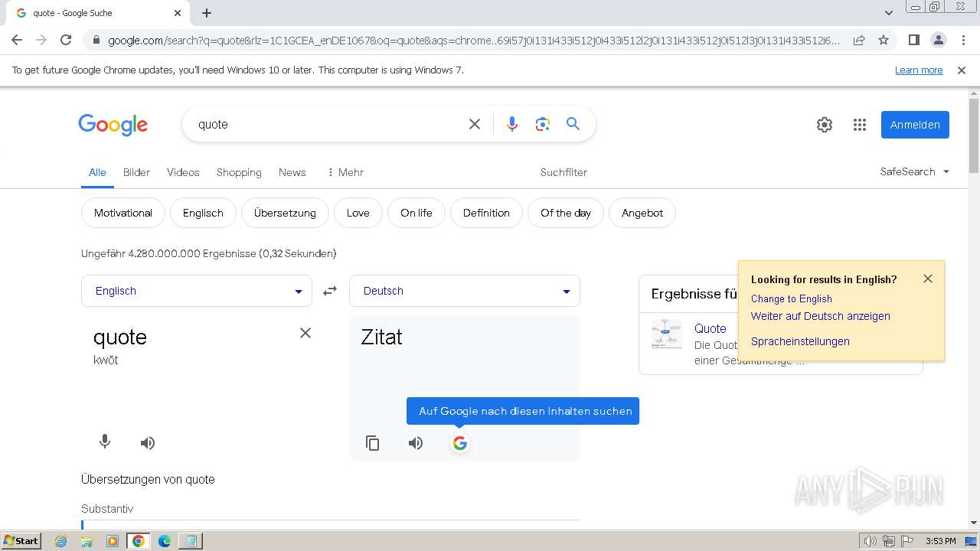980x551 pixels.
Task: Click the Quote result thumbnail
Action: (666, 334)
